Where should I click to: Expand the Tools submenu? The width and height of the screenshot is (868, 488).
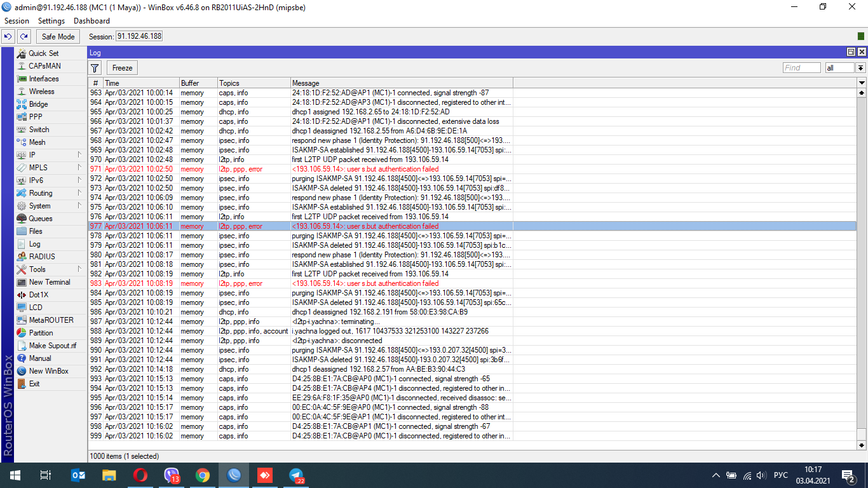click(x=80, y=269)
